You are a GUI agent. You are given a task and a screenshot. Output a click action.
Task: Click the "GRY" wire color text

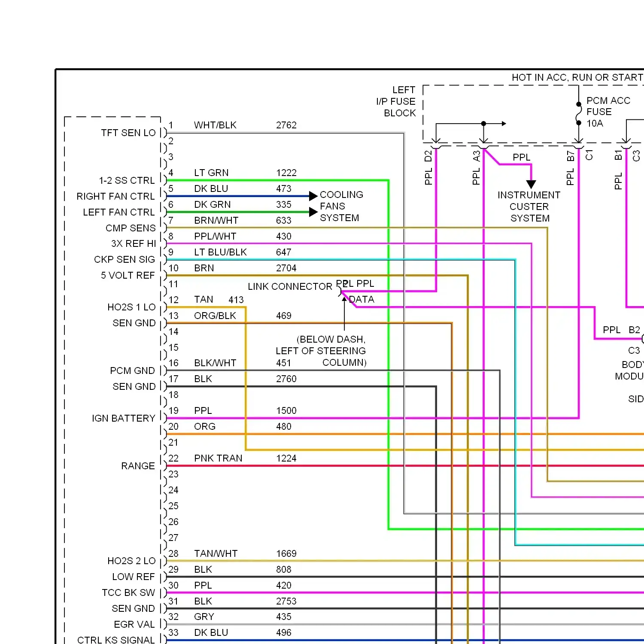pyautogui.click(x=204, y=617)
